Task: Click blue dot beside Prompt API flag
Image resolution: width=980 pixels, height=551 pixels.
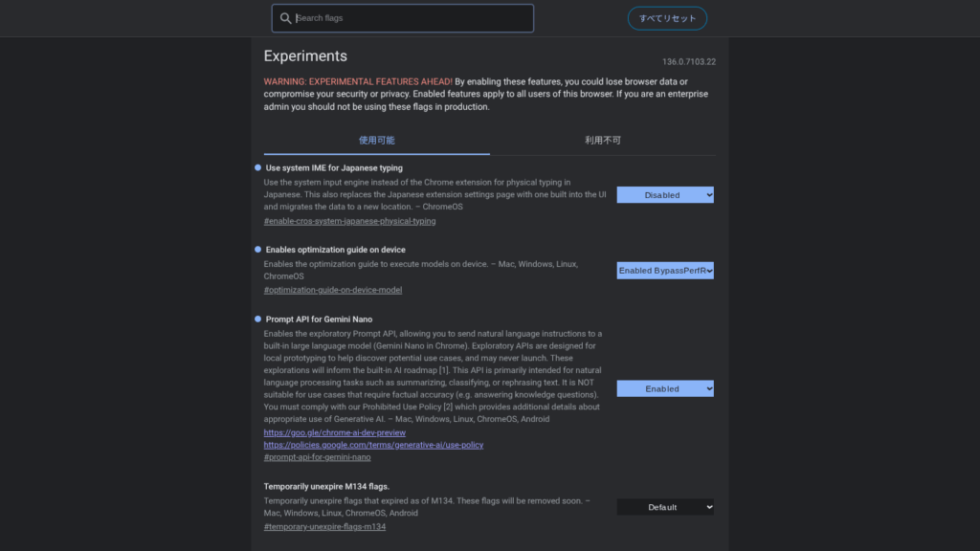Action: pos(257,319)
